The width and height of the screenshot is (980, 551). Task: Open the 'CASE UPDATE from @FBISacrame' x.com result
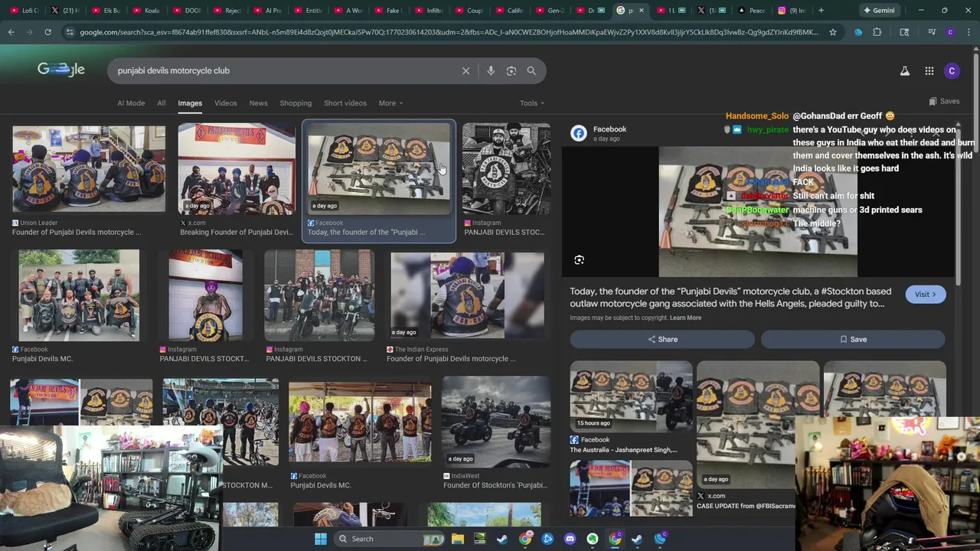point(746,506)
